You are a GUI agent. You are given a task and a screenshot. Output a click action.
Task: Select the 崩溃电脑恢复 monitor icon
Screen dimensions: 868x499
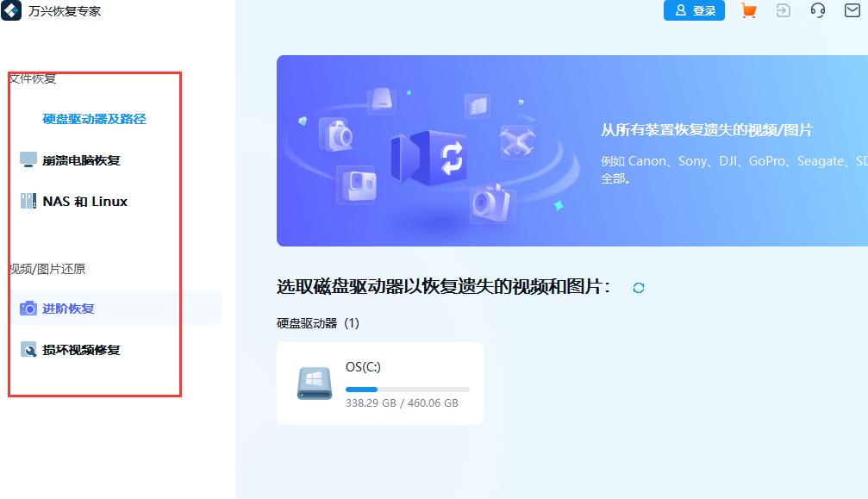coord(28,159)
